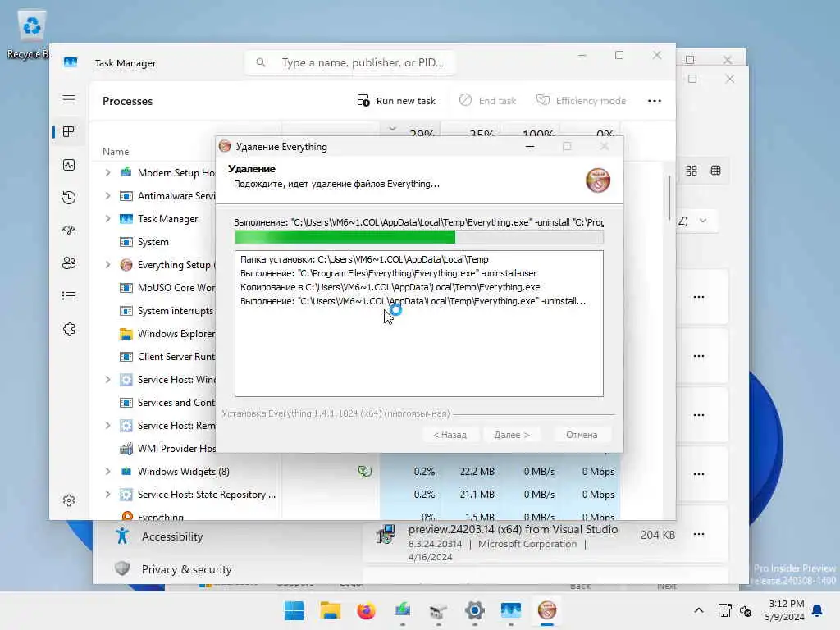This screenshot has width=840, height=630.
Task: Click the Далее button in uninstaller
Action: pyautogui.click(x=512, y=435)
